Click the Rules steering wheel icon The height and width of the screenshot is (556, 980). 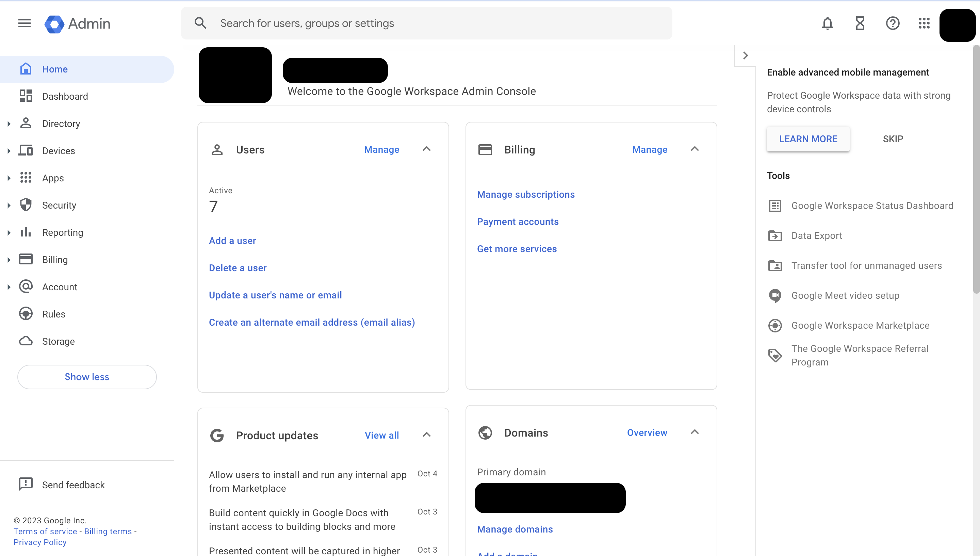click(x=26, y=314)
